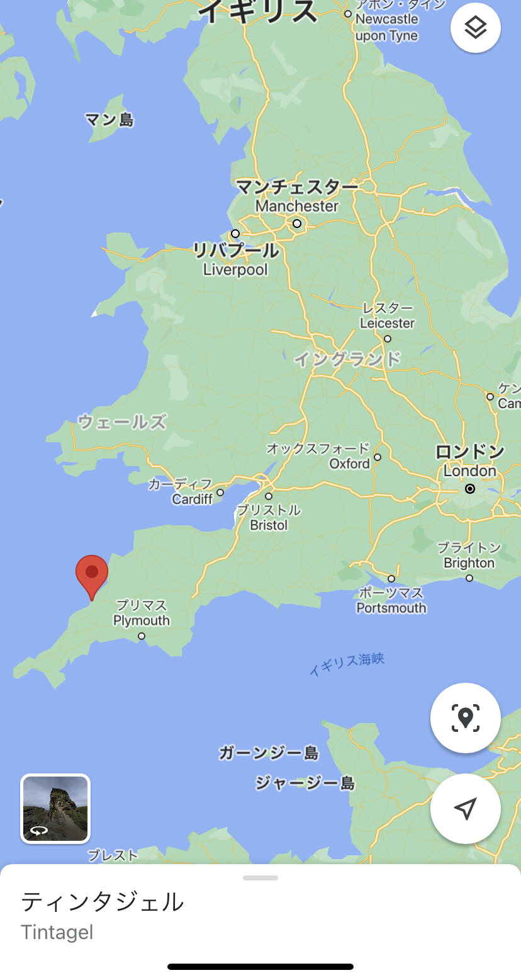Screen dimensions: 521x980
Task: Tap the Plymouth city marker dot
Action: 142,636
